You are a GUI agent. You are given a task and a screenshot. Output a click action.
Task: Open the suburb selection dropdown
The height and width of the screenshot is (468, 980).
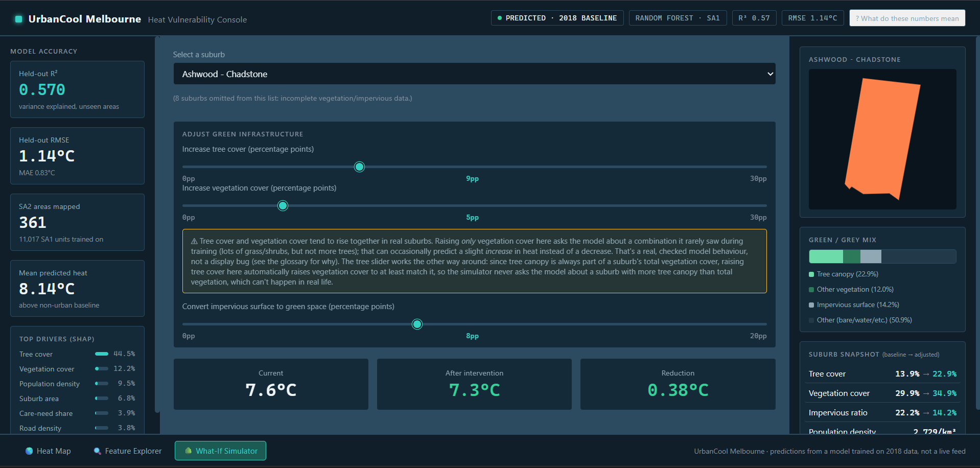pos(474,74)
